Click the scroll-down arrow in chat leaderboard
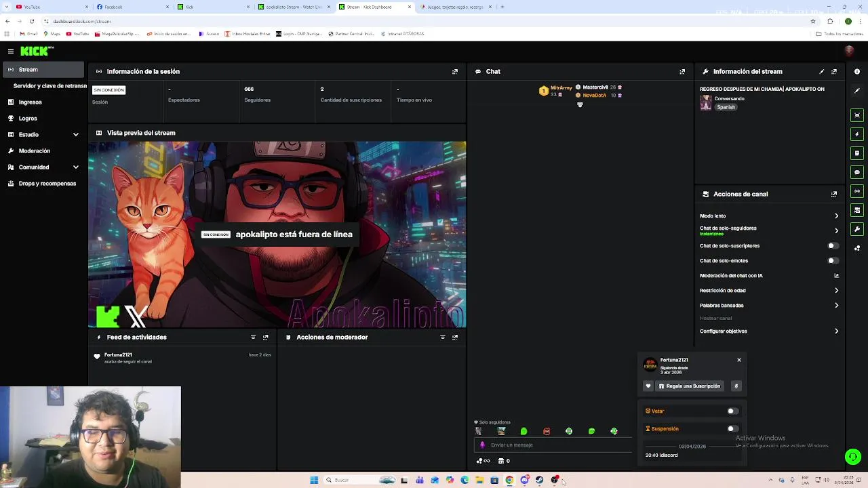 click(580, 104)
